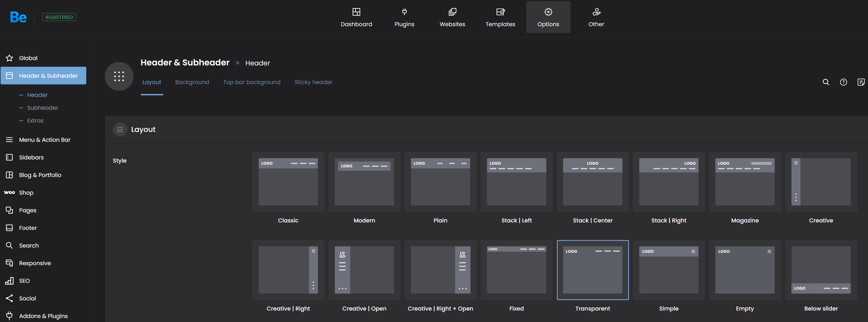Open the Websites icon

[x=452, y=12]
